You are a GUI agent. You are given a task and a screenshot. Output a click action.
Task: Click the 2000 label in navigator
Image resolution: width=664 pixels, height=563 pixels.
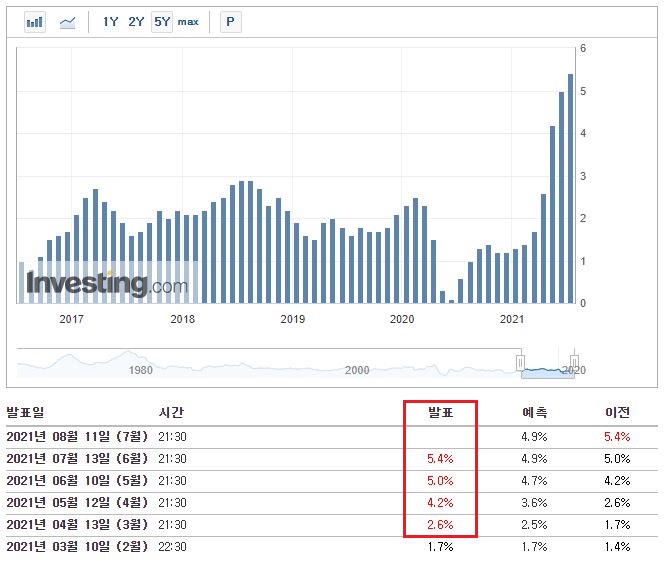pyautogui.click(x=357, y=370)
